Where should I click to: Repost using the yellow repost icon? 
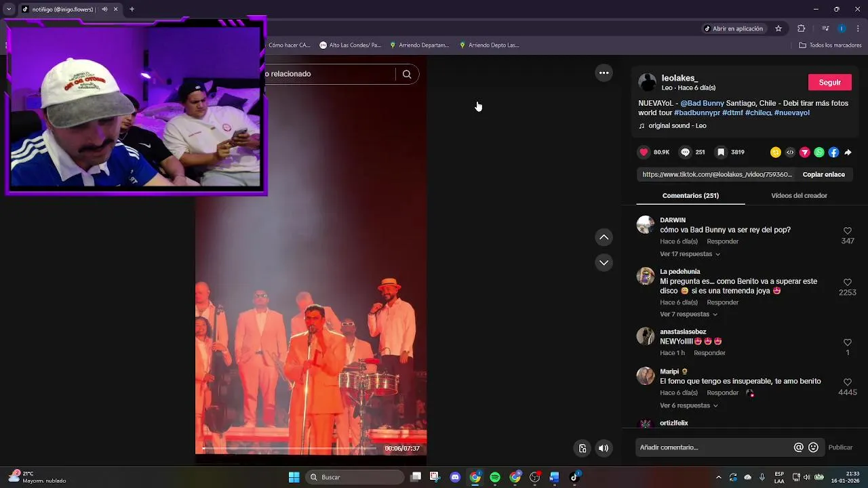point(776,152)
